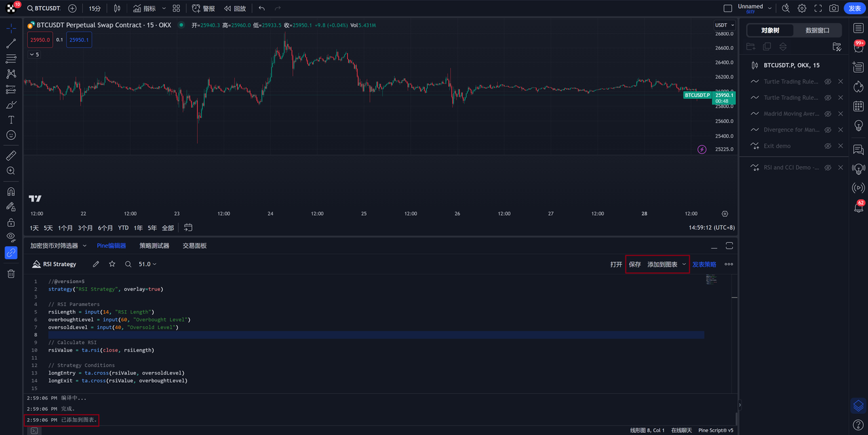Image resolution: width=868 pixels, height=435 pixels.
Task: Click the 发表策略 publish strategy button
Action: coord(704,264)
